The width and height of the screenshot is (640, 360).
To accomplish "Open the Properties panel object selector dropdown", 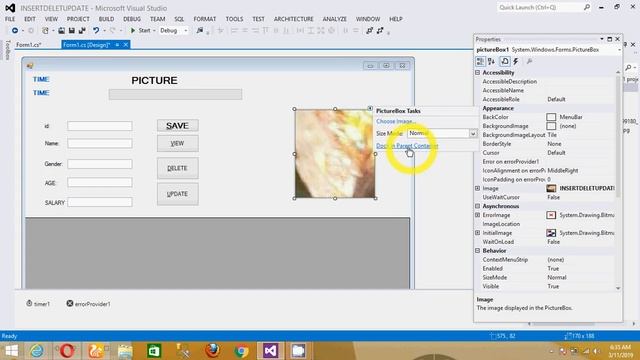I will pos(619,49).
